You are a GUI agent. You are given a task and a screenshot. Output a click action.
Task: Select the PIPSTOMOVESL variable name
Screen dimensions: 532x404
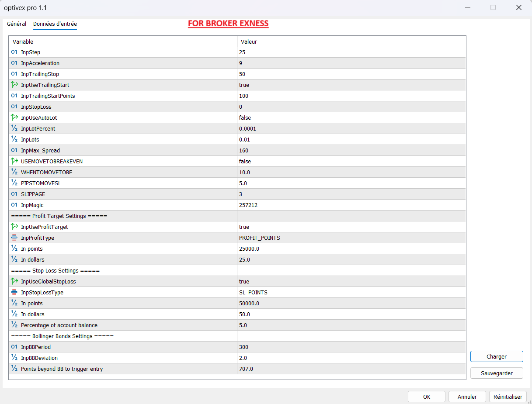tap(41, 183)
